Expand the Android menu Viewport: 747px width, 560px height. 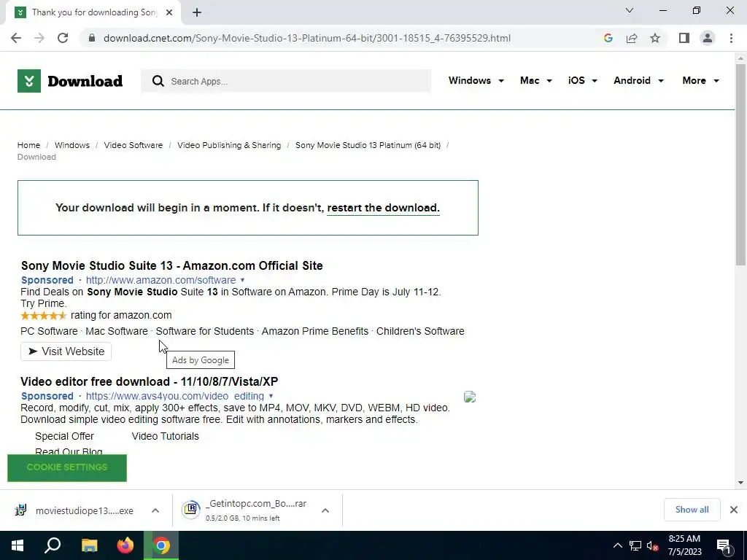click(x=638, y=80)
